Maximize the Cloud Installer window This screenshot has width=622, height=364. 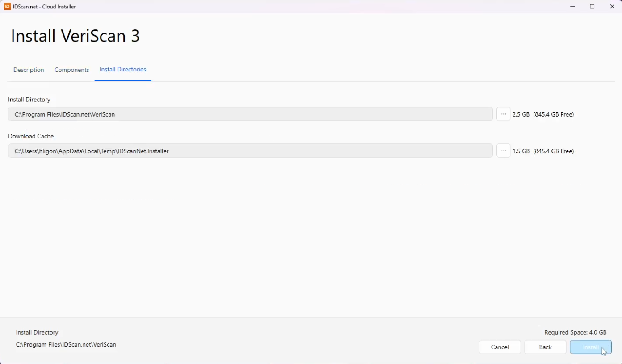coord(592,7)
